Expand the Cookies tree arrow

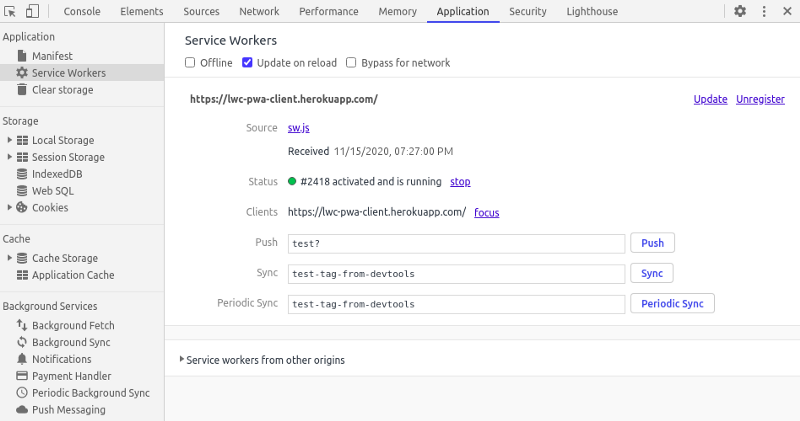pyautogui.click(x=9, y=208)
